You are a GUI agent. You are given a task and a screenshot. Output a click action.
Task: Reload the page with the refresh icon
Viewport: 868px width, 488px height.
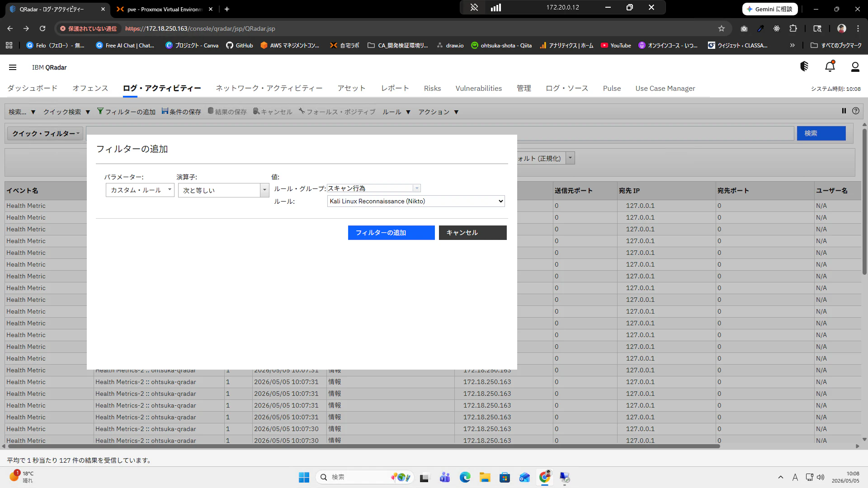pos(42,28)
